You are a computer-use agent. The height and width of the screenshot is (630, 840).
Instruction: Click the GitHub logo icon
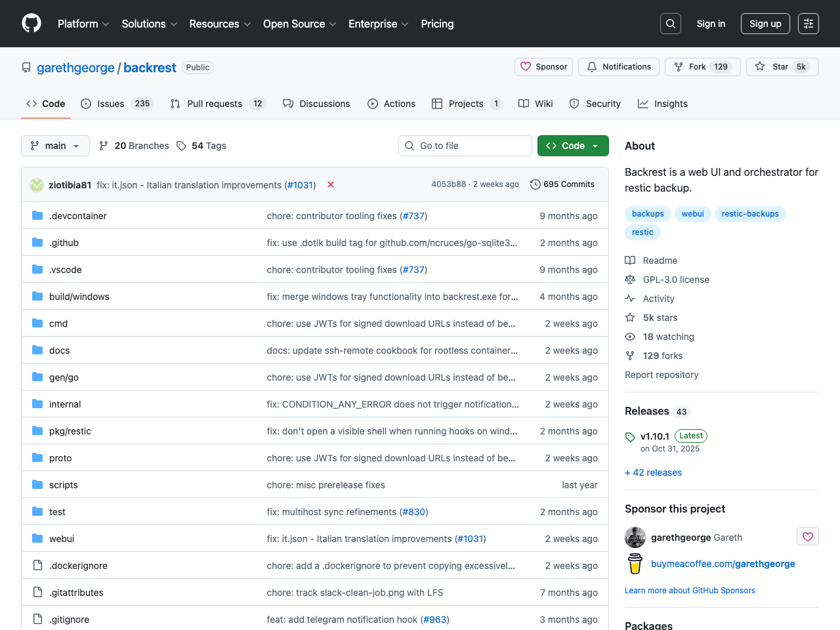pos(31,24)
